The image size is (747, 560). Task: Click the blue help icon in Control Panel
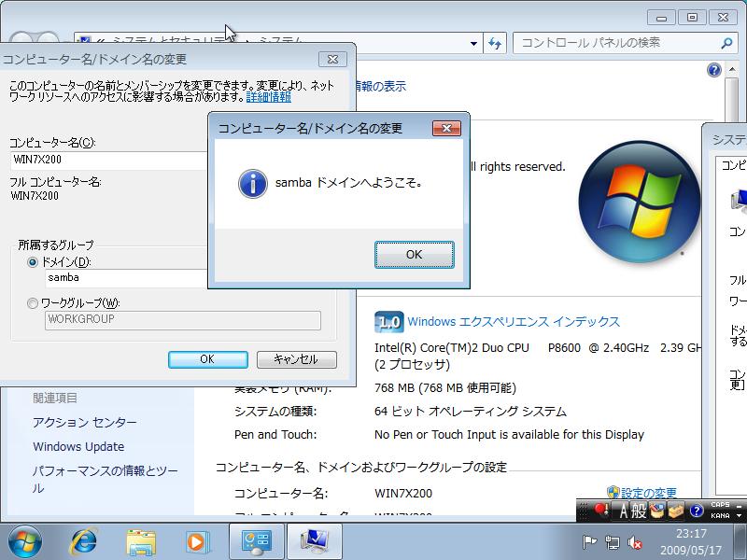pyautogui.click(x=714, y=71)
